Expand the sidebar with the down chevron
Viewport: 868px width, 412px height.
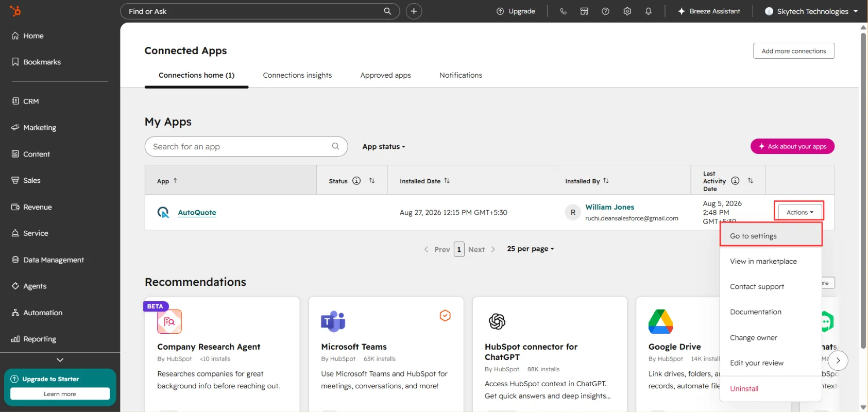click(x=60, y=360)
